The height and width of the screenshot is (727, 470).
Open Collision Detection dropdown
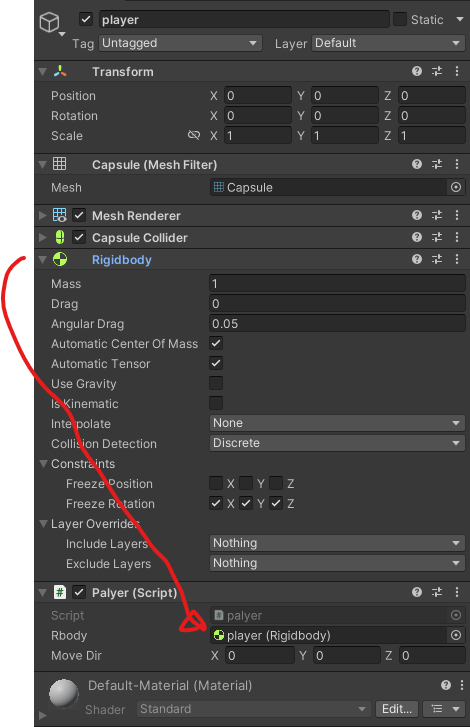click(x=337, y=443)
